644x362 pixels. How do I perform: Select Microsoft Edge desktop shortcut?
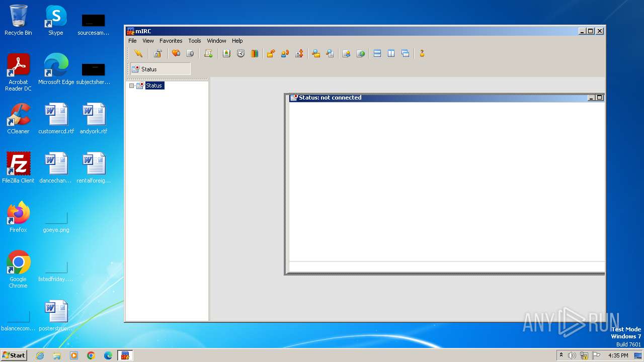(x=56, y=69)
